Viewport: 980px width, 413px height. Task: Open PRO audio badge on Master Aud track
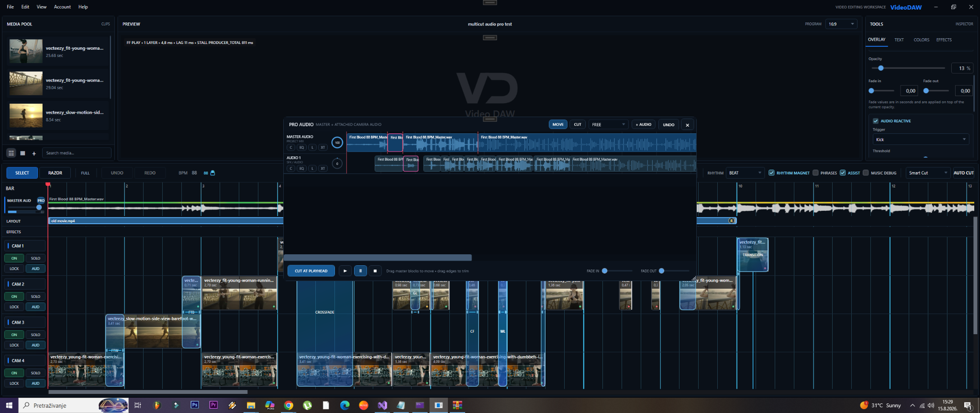pyautogui.click(x=41, y=200)
